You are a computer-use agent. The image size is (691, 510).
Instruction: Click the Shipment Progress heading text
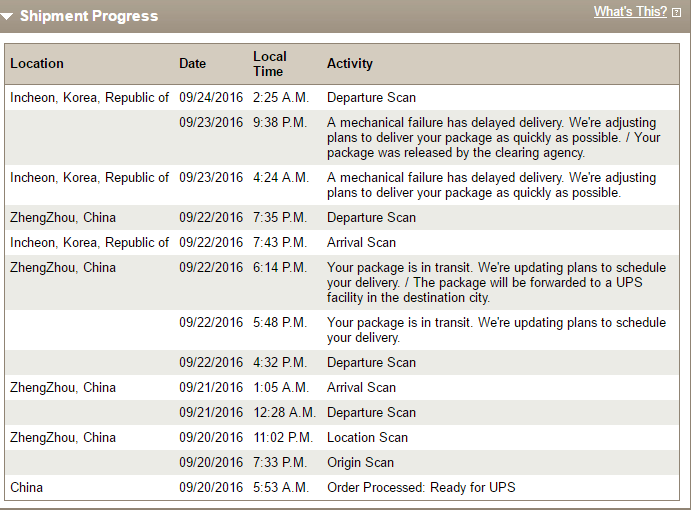89,16
